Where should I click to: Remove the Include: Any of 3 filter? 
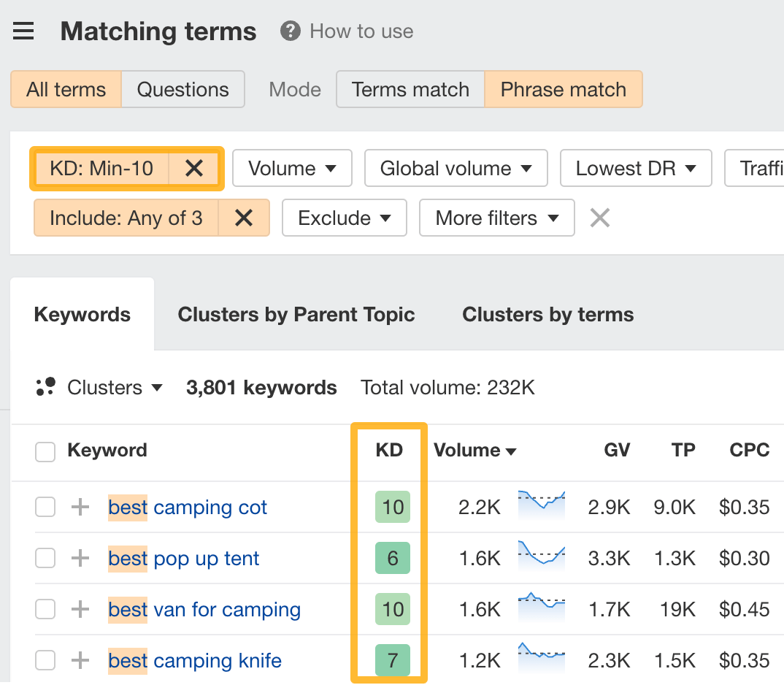tap(244, 218)
